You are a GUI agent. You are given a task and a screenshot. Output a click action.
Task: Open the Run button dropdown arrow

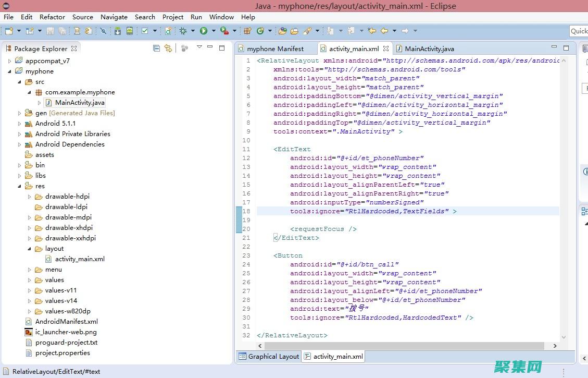pos(212,31)
